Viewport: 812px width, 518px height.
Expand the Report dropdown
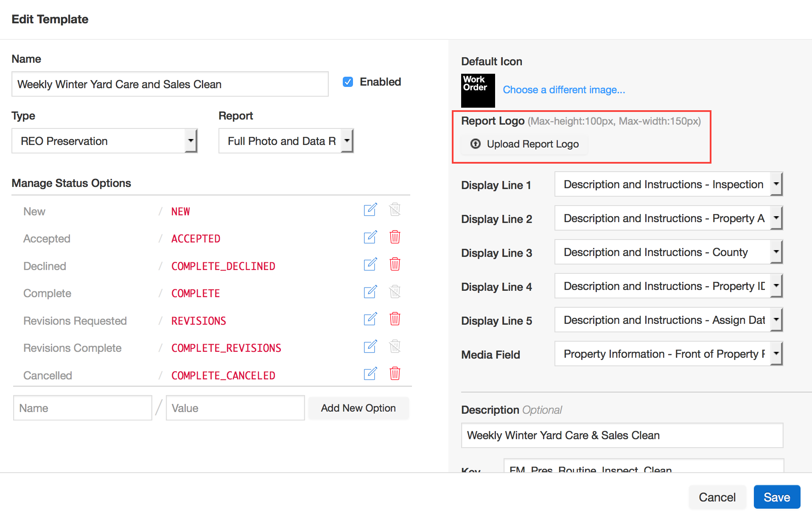286,141
